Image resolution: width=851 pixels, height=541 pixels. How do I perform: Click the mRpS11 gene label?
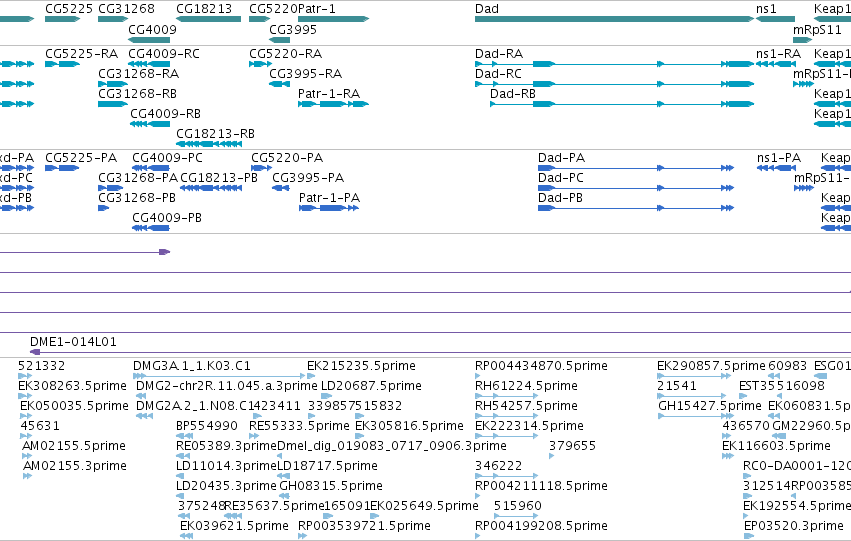coord(817,29)
